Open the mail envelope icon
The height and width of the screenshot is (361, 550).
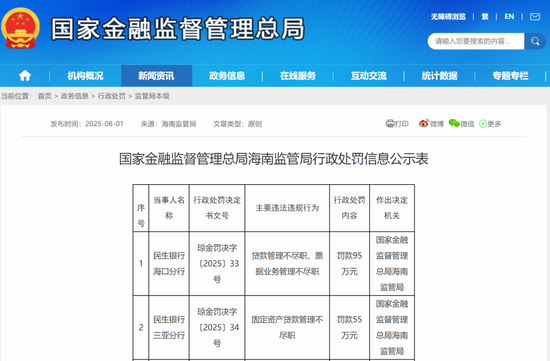(535, 16)
